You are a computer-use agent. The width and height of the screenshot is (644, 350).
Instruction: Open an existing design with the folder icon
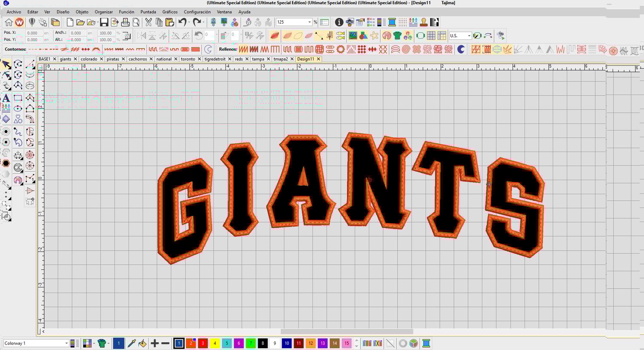click(x=80, y=22)
